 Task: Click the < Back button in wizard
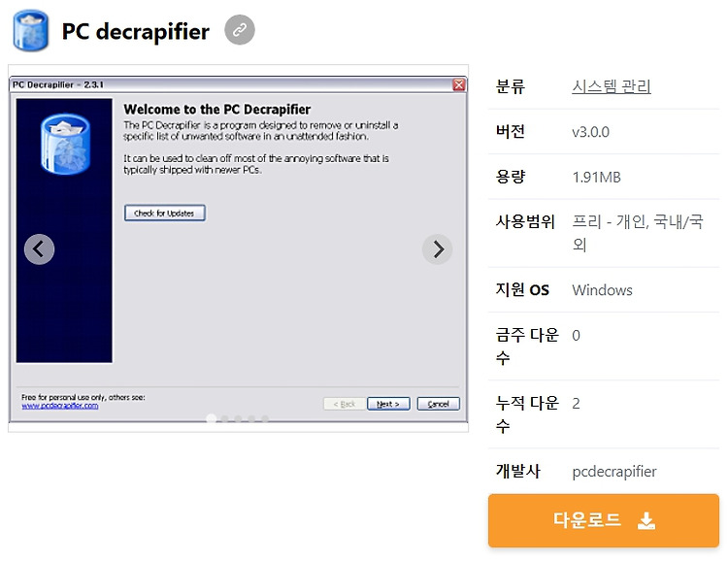[344, 404]
